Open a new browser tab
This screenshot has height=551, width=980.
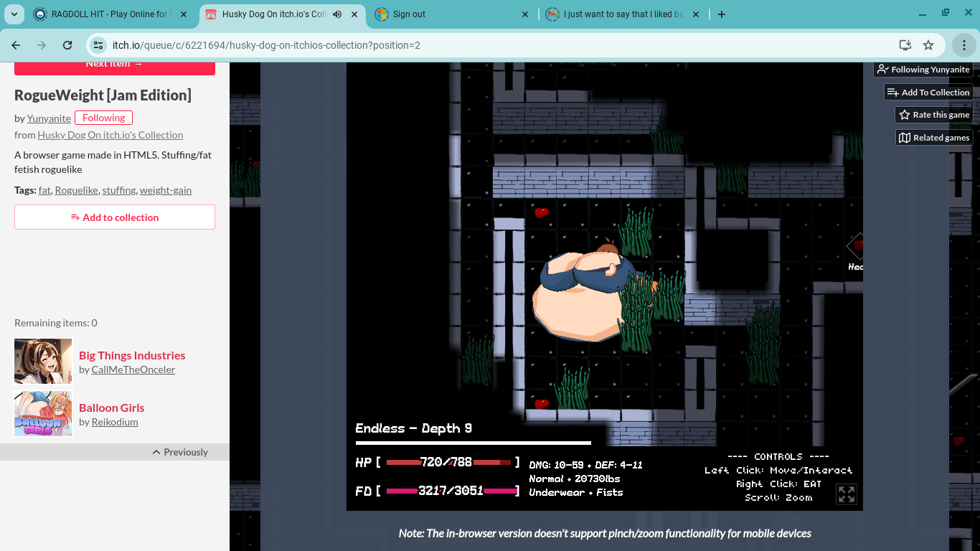click(x=722, y=14)
